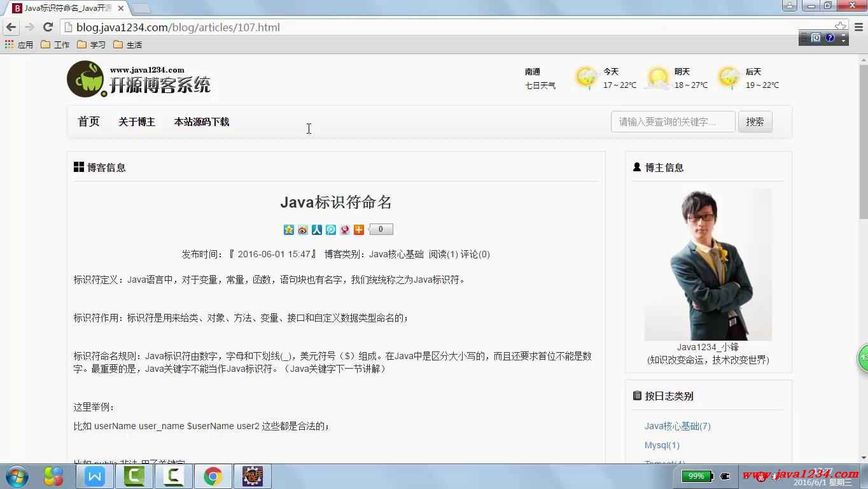Screen dimensions: 868x489
Task: Click the blue help question mark icon
Action: (x=830, y=38)
